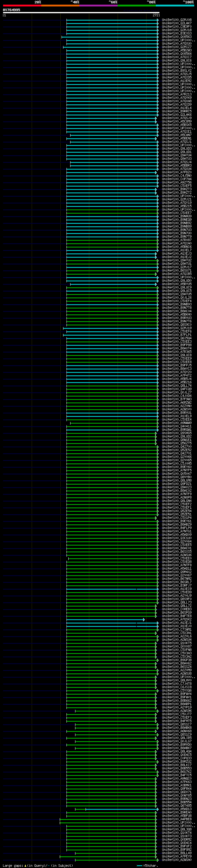Open hit UniRef100_Q2MJ08
This screenshot has height=868, width=197.
click(177, 20)
